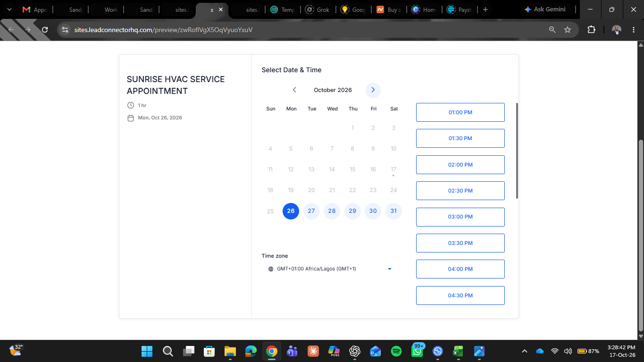Click the page vertical scrollbar
Image resolution: width=644 pixels, height=362 pixels.
tap(640, 235)
